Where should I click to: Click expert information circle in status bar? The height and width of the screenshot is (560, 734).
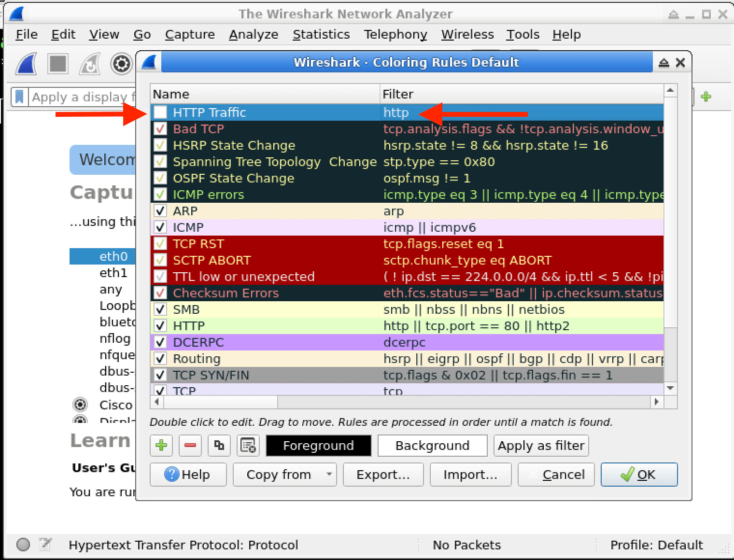[23, 545]
